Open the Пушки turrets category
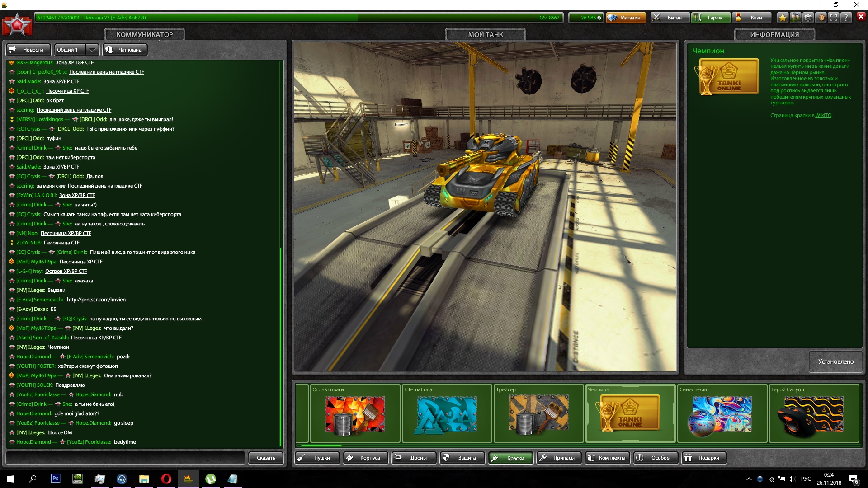This screenshot has height=488, width=868. 317,458
